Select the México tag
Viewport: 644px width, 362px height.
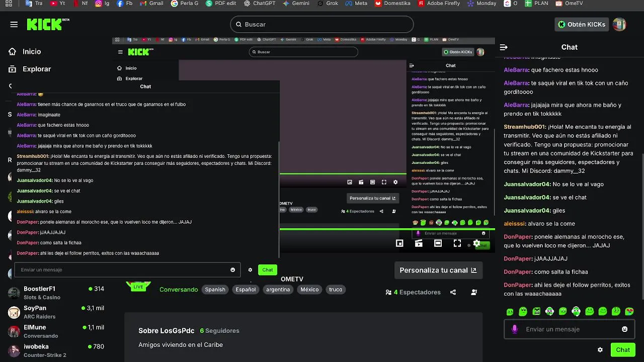coord(309,290)
